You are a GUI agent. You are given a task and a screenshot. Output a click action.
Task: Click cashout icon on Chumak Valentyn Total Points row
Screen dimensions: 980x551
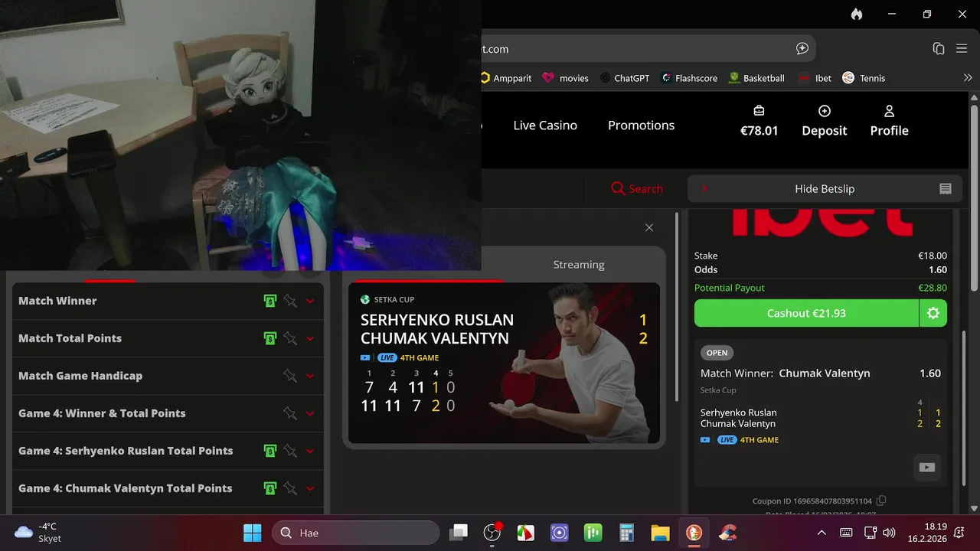(x=269, y=488)
